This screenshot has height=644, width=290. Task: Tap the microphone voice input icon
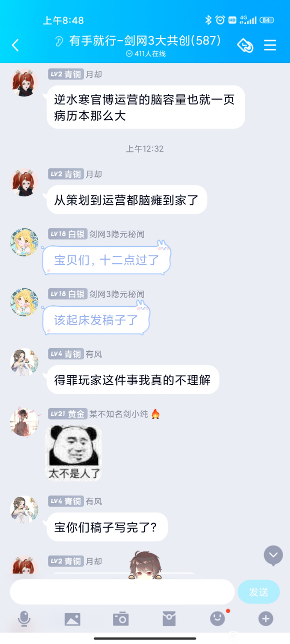pos(24,619)
